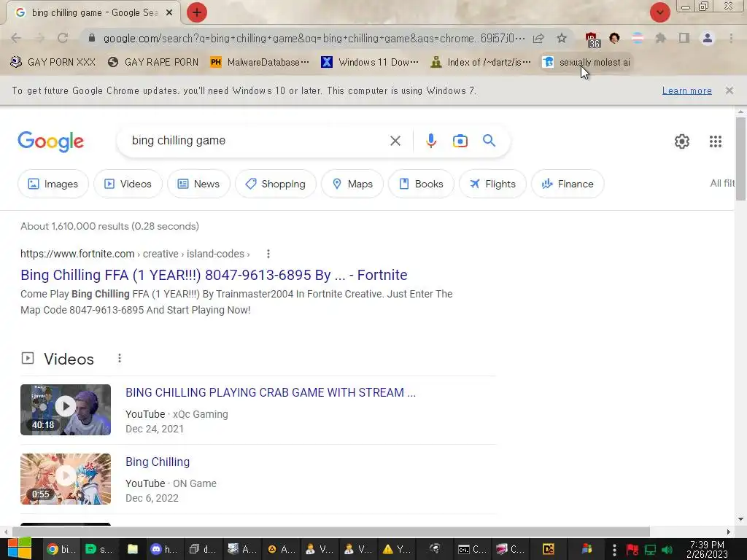Switch to the Images filter
747x560 pixels.
pyautogui.click(x=53, y=184)
